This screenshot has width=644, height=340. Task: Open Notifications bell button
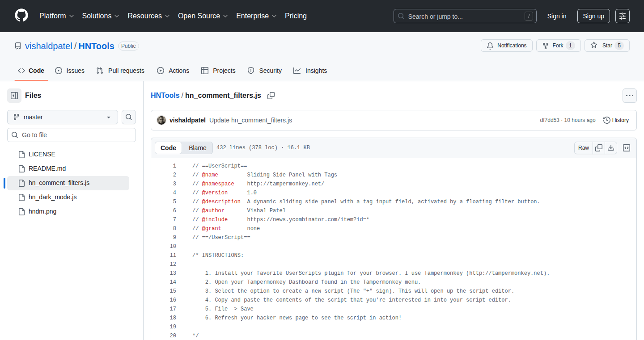[507, 46]
